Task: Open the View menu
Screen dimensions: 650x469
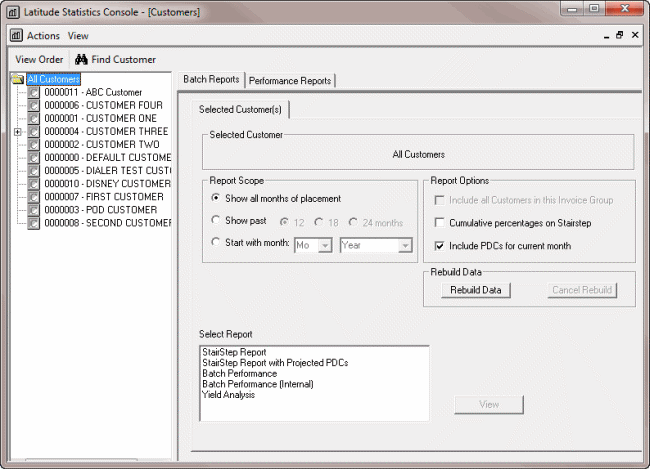Action: coord(78,36)
